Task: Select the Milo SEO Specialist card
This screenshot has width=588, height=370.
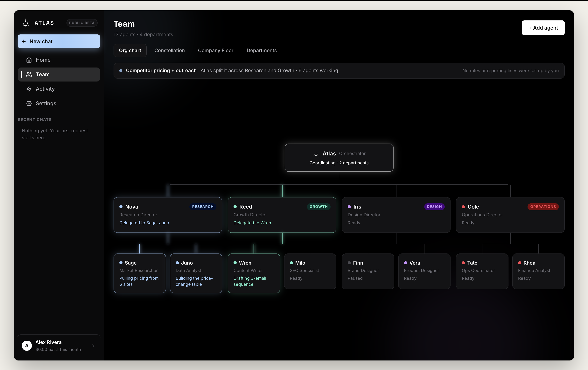Action: (310, 271)
